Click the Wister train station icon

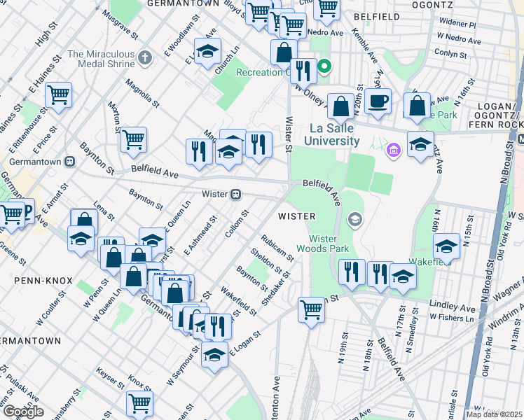[236, 194]
